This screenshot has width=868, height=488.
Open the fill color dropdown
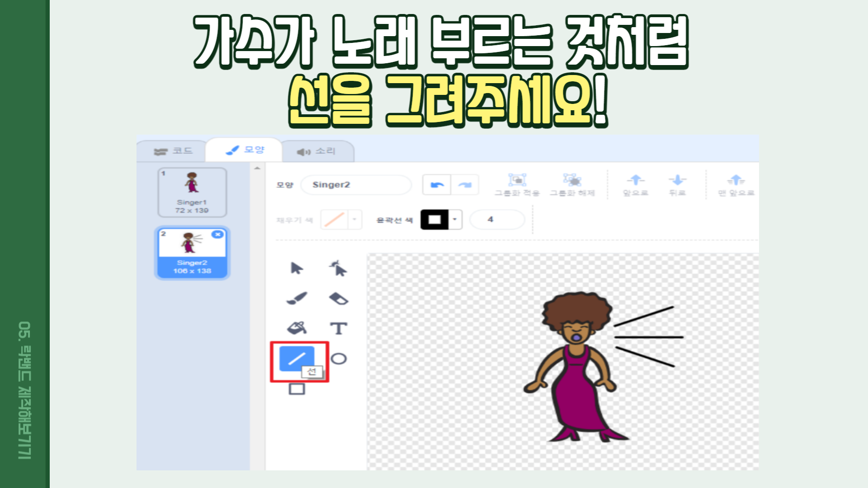pyautogui.click(x=354, y=220)
